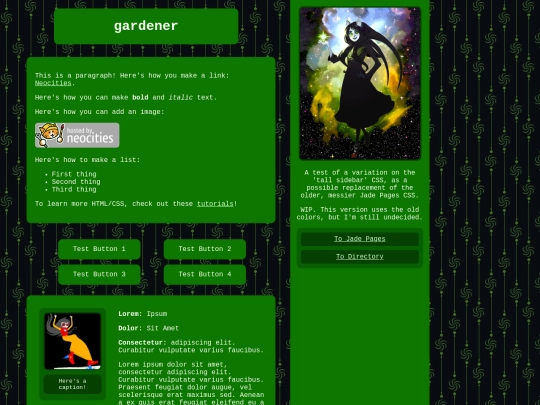Image resolution: width=540 pixels, height=405 pixels.
Task: Click the 'Second thing' list item
Action: 76,182
